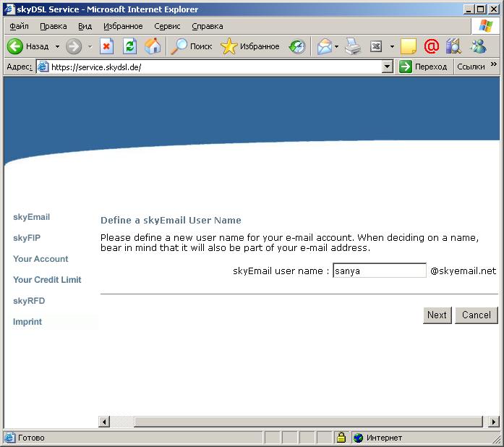Image resolution: width=504 pixels, height=447 pixels.
Task: Expand the Forward button history dropdown
Action: (90, 46)
